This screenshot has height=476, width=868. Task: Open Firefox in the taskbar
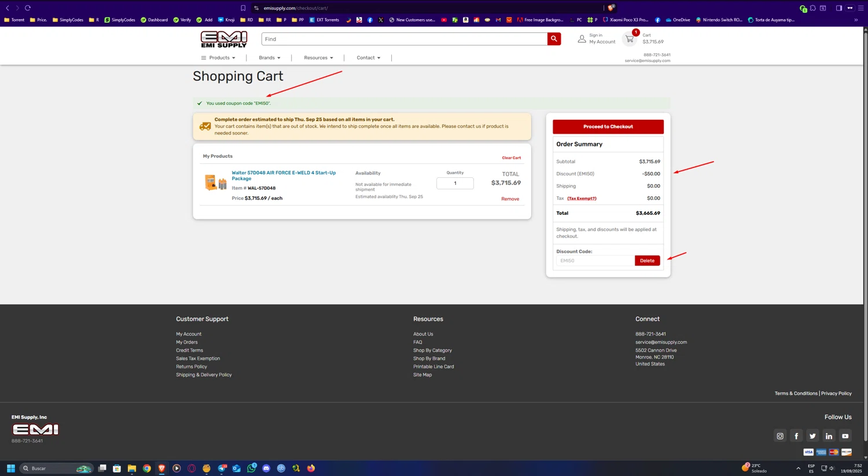(311, 468)
